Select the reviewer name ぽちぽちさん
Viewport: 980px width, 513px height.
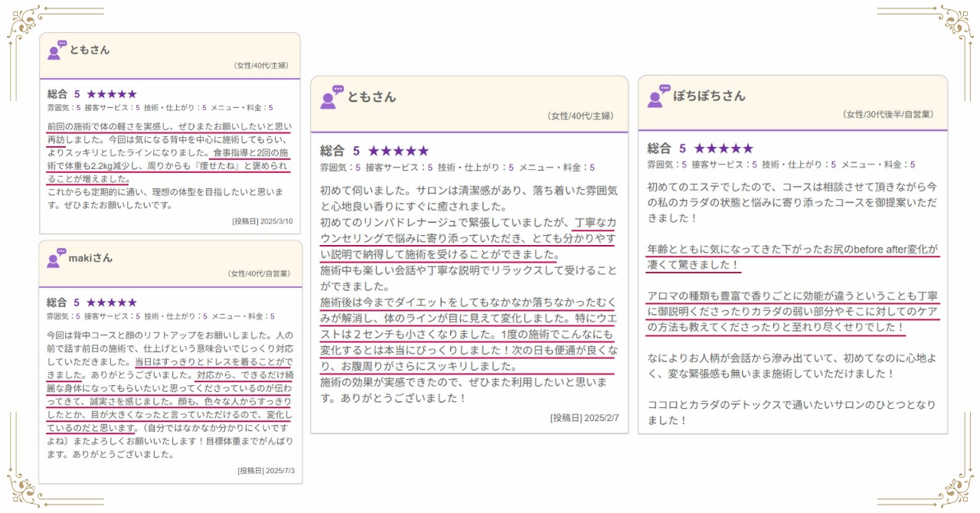pyautogui.click(x=709, y=96)
